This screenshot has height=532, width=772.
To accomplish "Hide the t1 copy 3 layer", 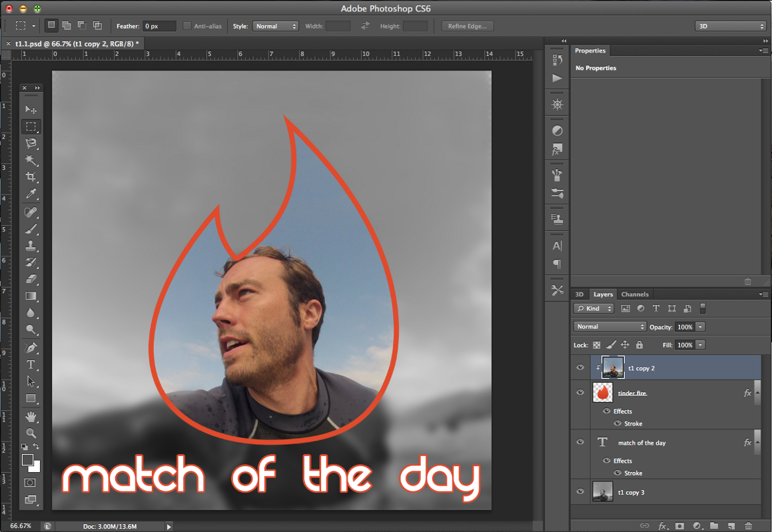I will click(x=580, y=491).
